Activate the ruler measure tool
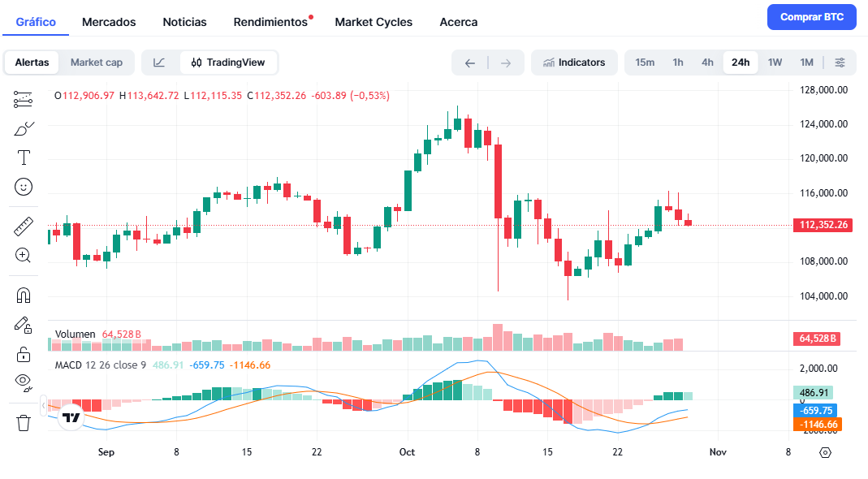The image size is (868, 479). 24,227
